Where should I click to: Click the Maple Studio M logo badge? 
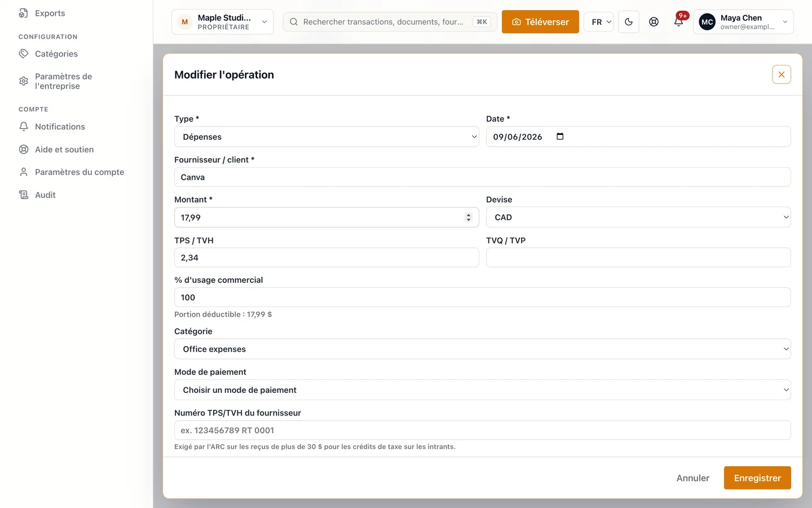click(x=184, y=22)
